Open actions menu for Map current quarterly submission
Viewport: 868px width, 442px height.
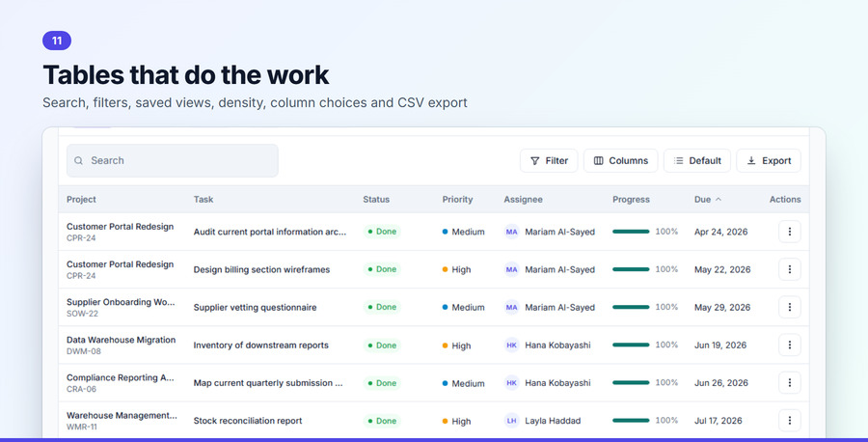[789, 383]
